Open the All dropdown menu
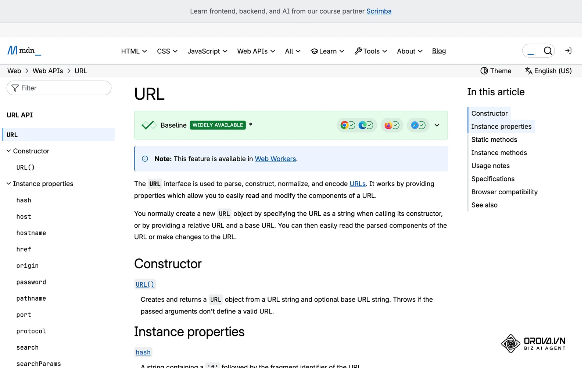The image size is (588, 368). click(x=293, y=51)
